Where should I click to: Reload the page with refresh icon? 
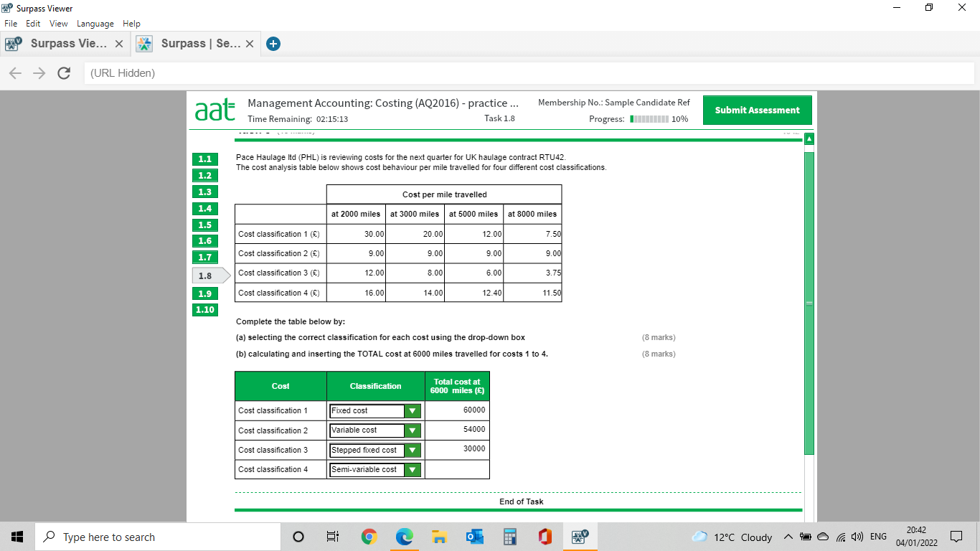(x=64, y=73)
